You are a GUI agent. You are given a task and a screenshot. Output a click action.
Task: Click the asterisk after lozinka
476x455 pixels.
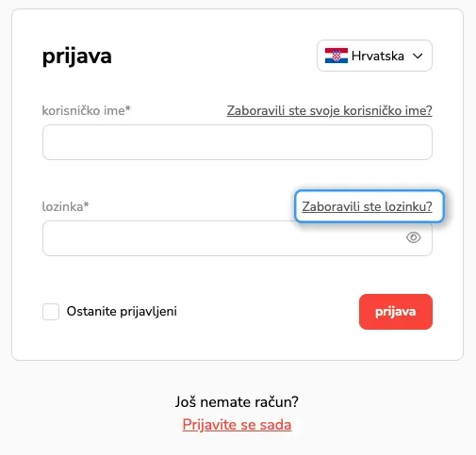86,204
